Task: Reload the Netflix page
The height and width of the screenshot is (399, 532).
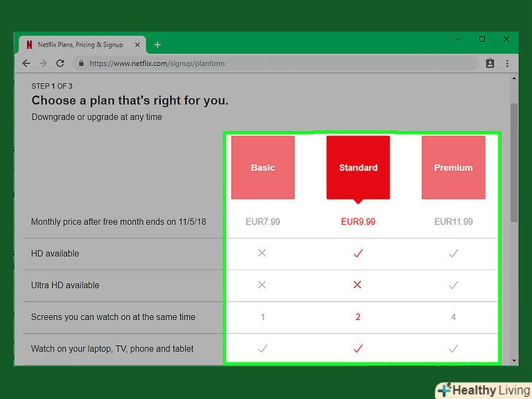Action: 60,64
